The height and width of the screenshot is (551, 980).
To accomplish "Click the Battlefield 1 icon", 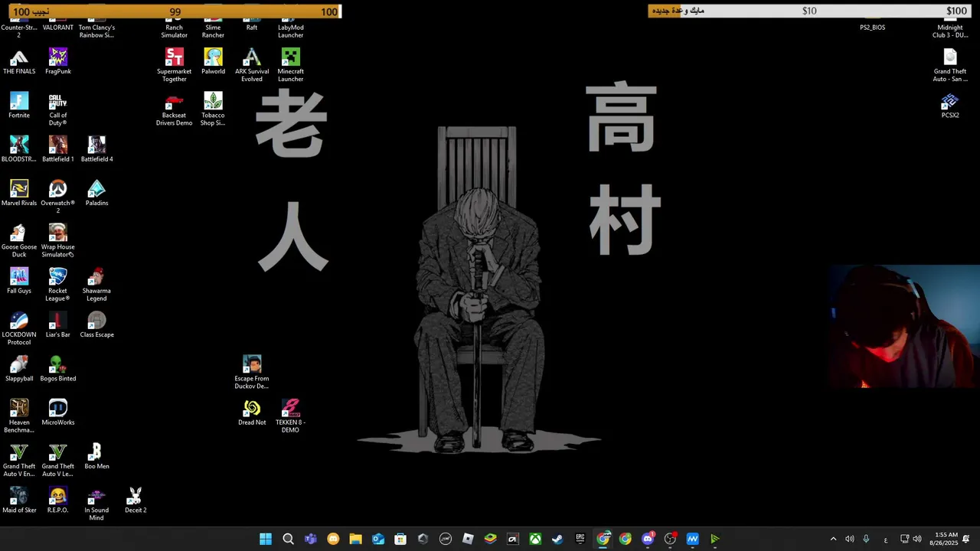I will point(58,149).
